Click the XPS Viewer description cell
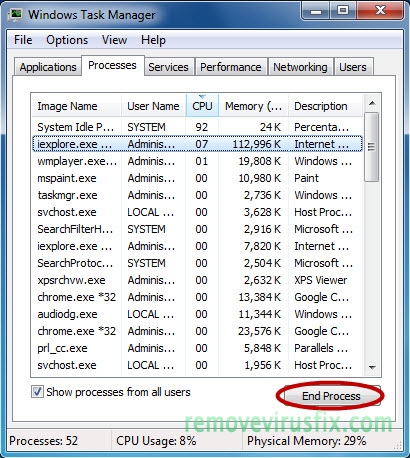 (320, 280)
